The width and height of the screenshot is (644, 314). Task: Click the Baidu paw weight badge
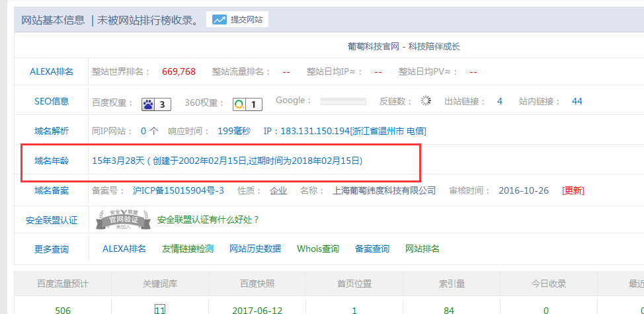point(156,104)
